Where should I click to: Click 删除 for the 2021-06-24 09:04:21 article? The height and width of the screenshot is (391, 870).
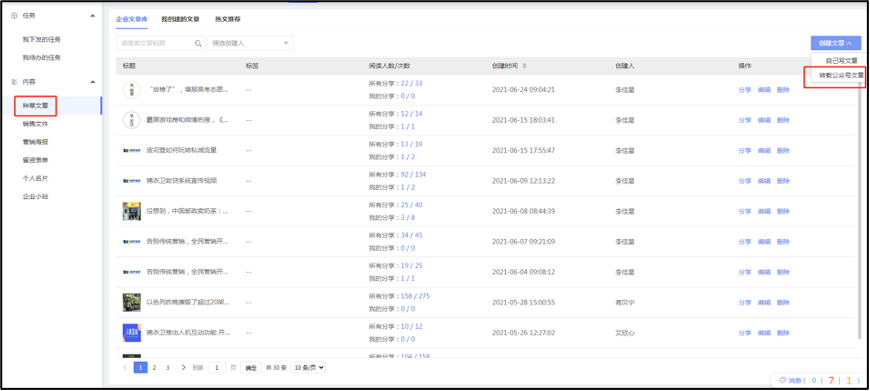(783, 90)
